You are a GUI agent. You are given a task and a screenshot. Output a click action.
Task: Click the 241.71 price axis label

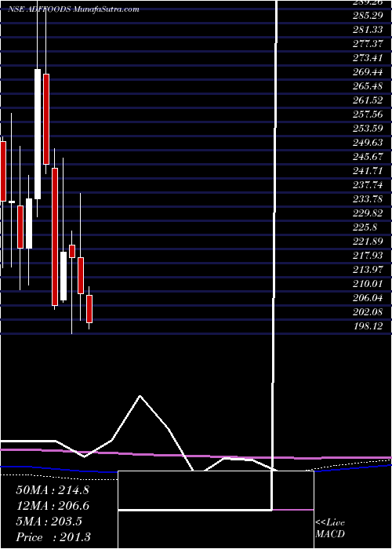[368, 170]
